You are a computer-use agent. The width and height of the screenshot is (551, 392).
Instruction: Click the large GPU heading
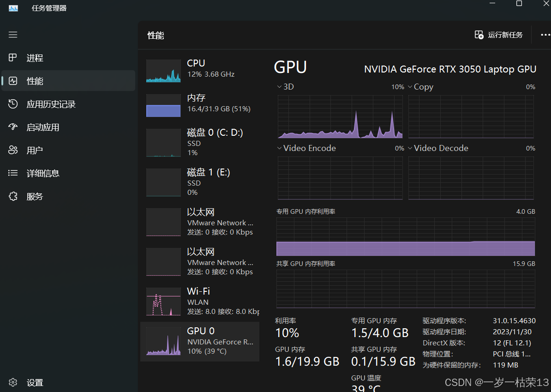pyautogui.click(x=290, y=67)
